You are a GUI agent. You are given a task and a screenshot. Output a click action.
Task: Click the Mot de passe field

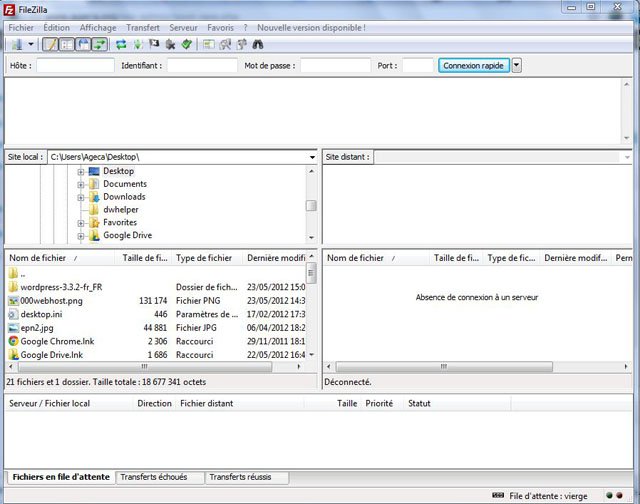336,65
